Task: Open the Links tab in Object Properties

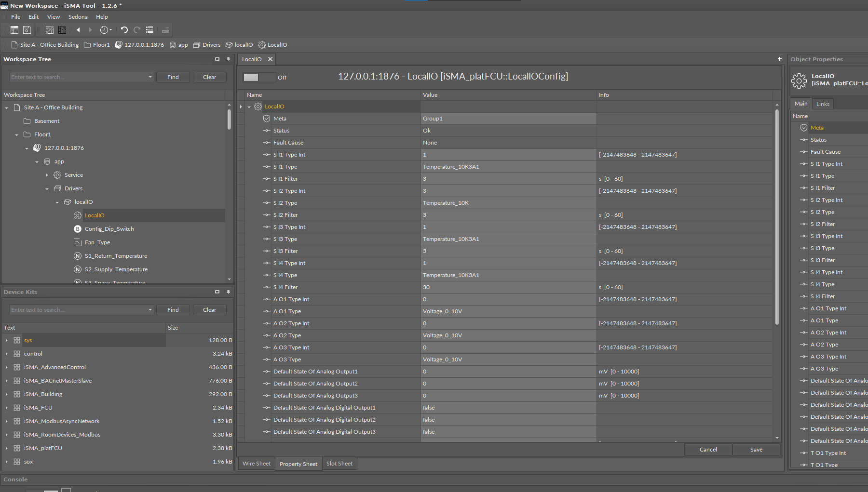Action: click(823, 104)
